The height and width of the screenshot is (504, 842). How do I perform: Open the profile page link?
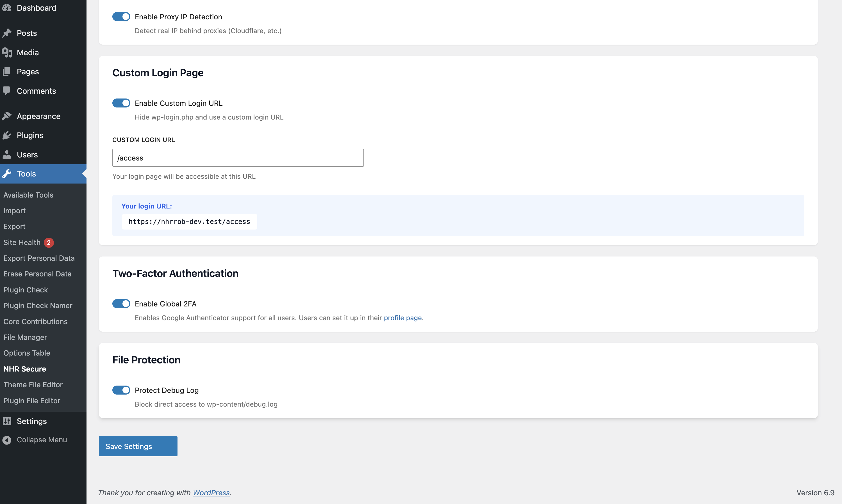click(x=403, y=318)
